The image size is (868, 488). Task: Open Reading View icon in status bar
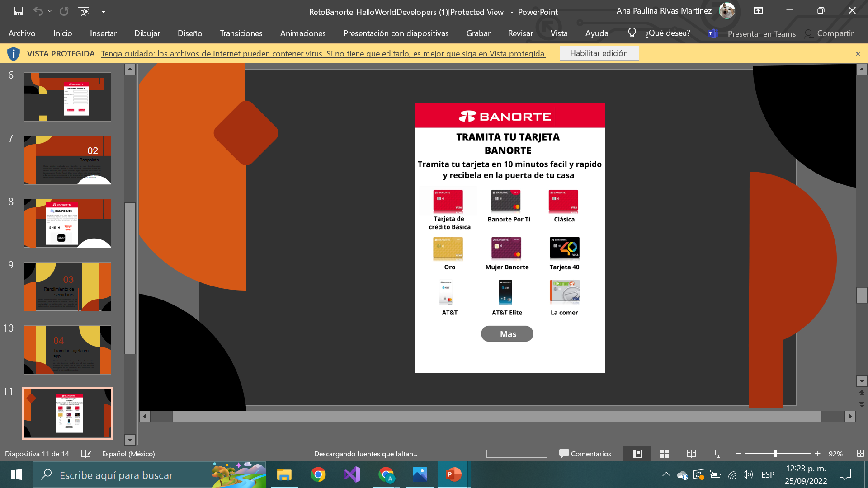coord(691,454)
